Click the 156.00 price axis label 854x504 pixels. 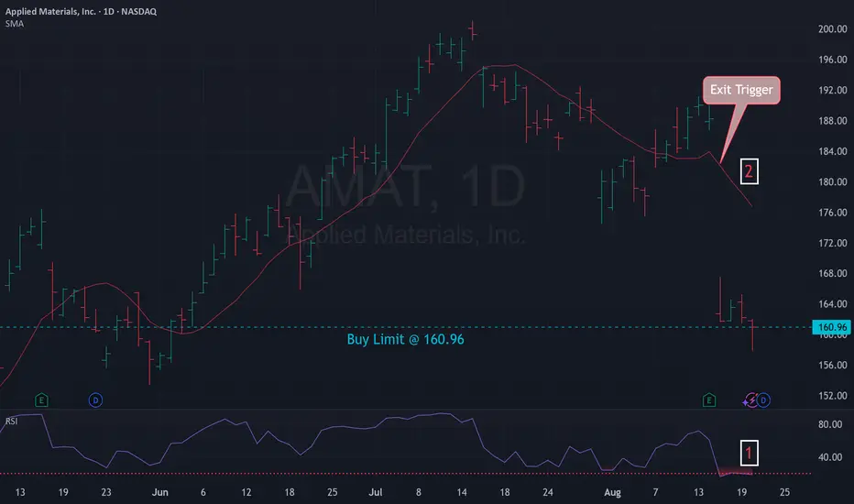coord(832,365)
